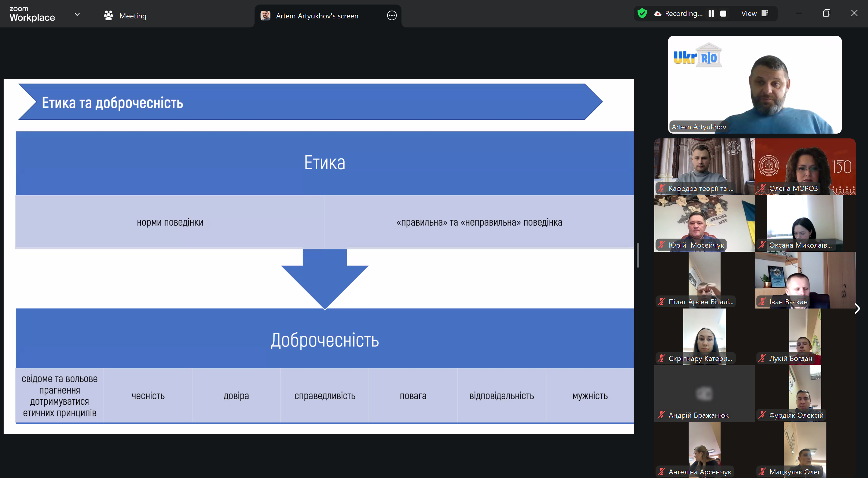Viewport: 868px width, 478px height.
Task: Select Лукій Богдан video thumbnail
Action: (x=805, y=337)
